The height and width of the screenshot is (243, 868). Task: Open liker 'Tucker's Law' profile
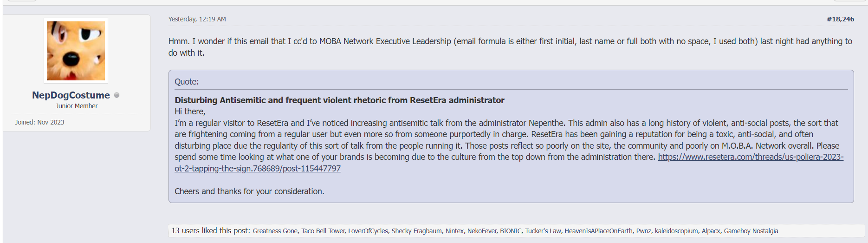(x=543, y=231)
